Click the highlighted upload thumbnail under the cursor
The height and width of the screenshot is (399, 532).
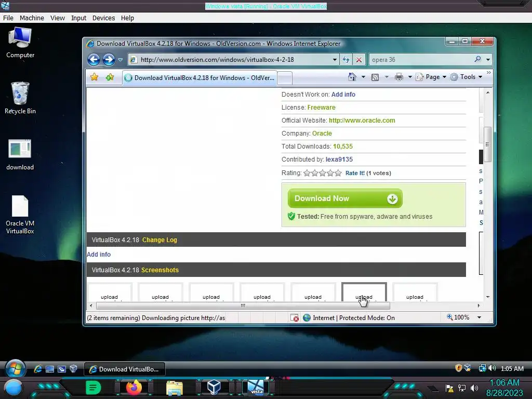point(364,292)
